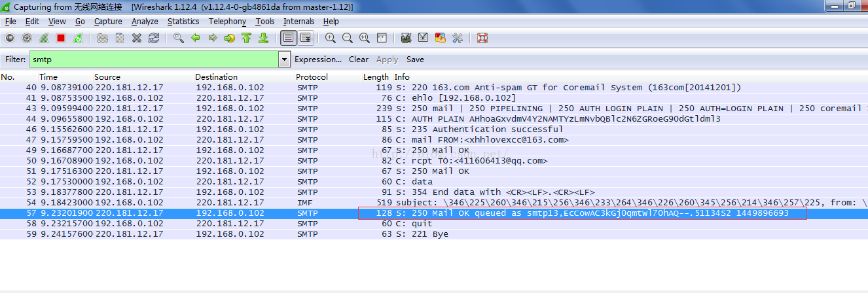Open the View menu

coord(57,22)
